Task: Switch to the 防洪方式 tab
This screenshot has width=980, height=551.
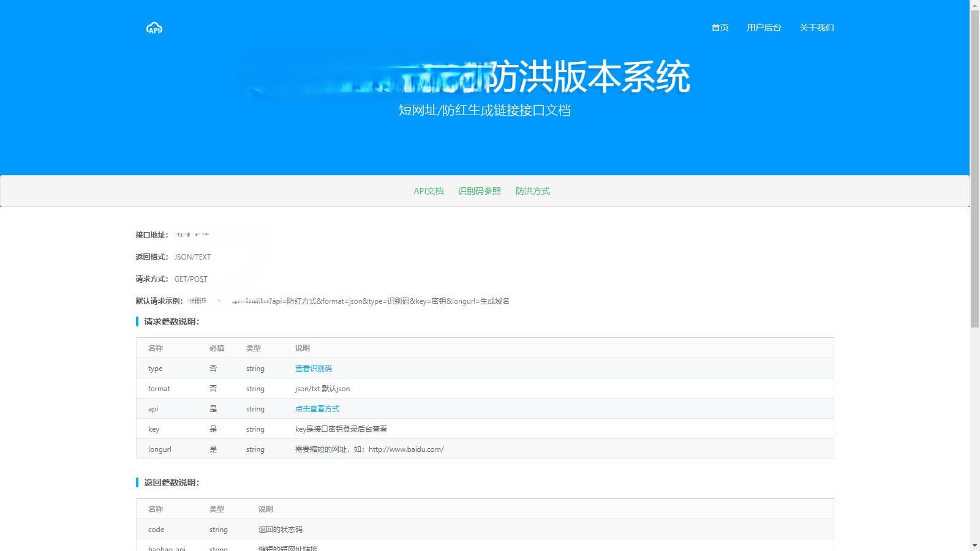Action: coord(533,191)
